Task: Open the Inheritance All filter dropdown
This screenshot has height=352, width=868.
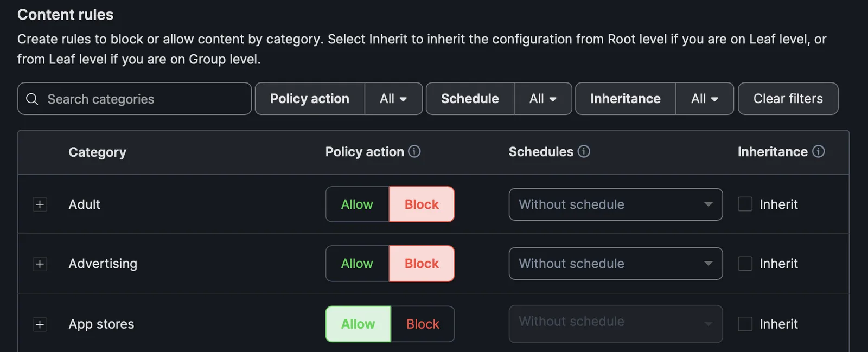Action: (x=704, y=99)
